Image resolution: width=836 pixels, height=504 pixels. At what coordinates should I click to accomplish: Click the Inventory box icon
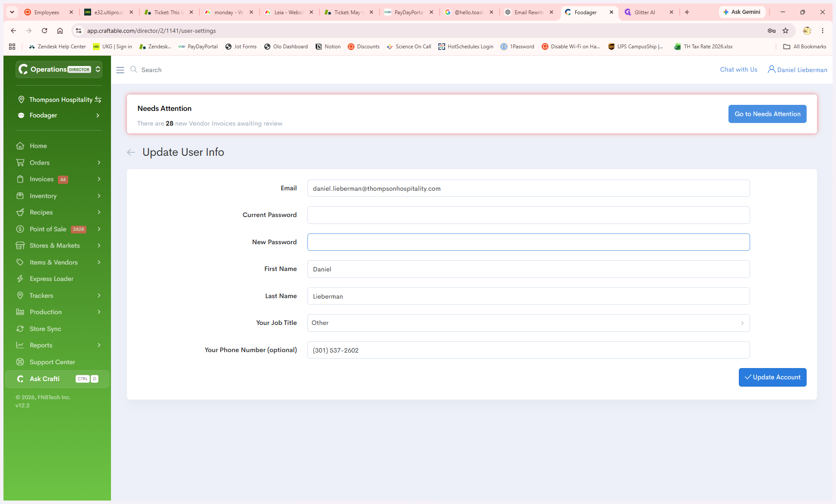point(20,196)
